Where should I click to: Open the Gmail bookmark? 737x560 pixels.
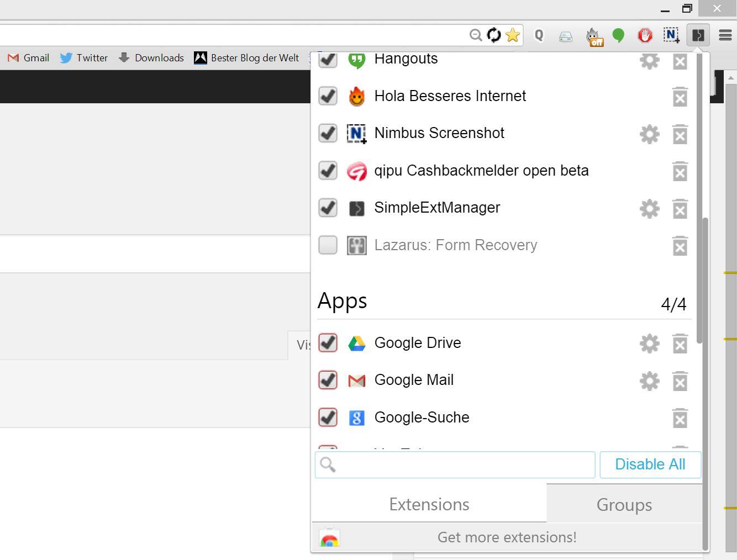click(29, 58)
